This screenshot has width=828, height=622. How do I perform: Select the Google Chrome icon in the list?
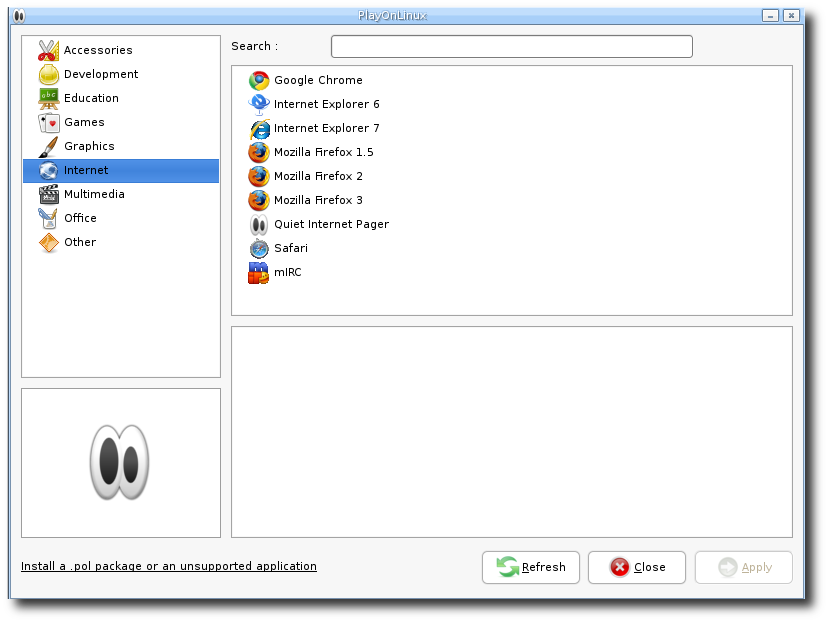(259, 81)
